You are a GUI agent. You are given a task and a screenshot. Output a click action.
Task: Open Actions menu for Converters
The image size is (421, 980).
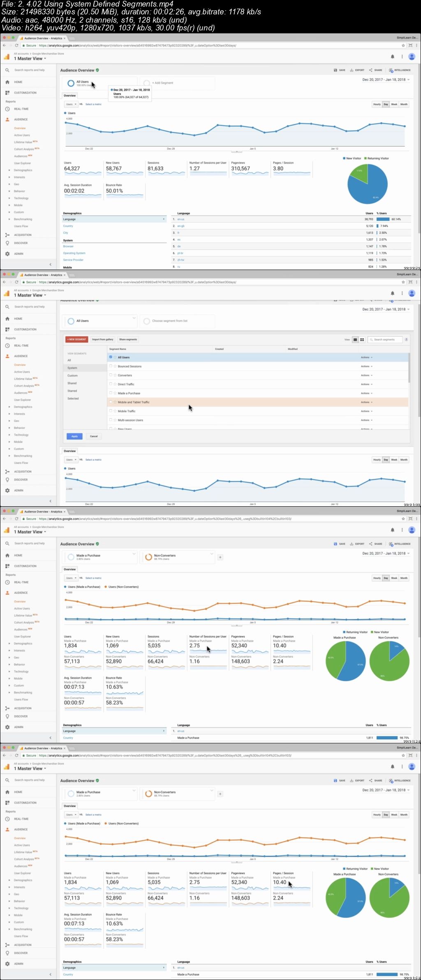(x=367, y=375)
